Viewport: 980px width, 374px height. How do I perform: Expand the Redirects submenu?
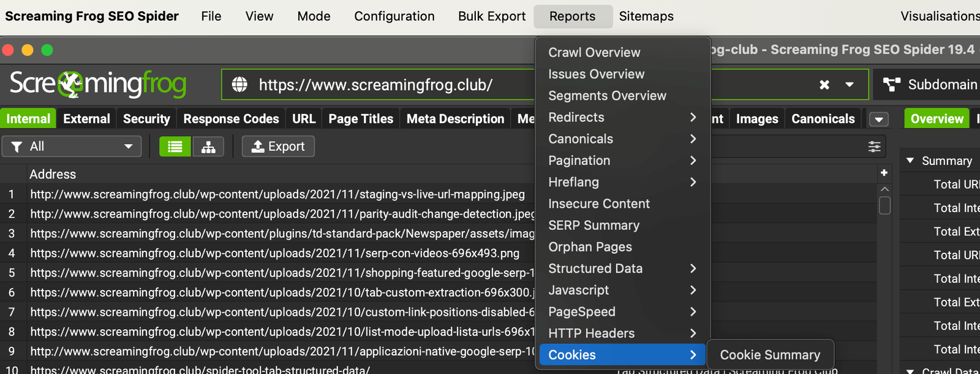point(623,117)
